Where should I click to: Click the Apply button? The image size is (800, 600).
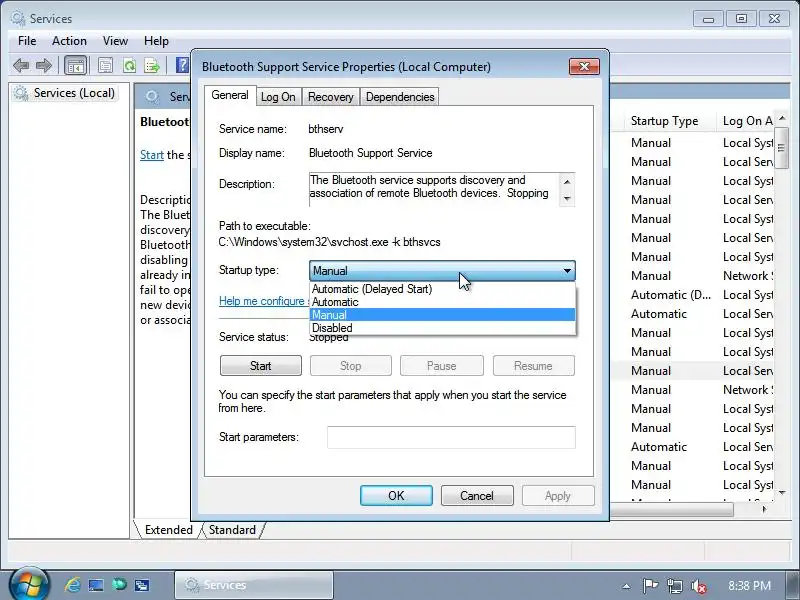point(558,495)
